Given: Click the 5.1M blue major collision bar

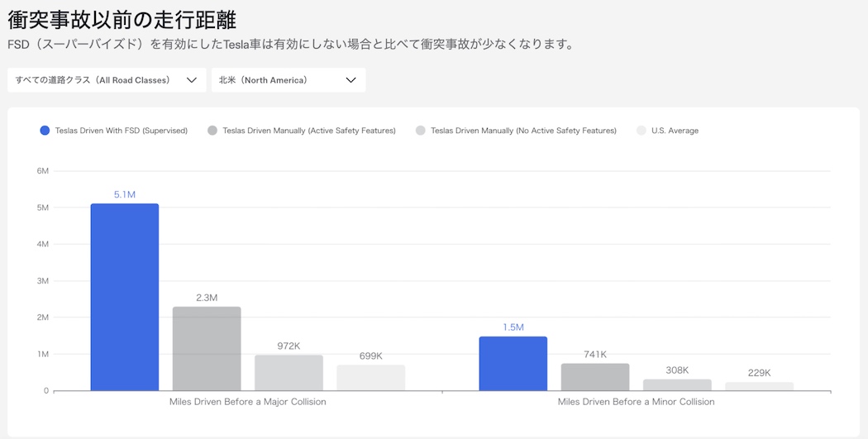Looking at the screenshot, I should click(x=125, y=297).
